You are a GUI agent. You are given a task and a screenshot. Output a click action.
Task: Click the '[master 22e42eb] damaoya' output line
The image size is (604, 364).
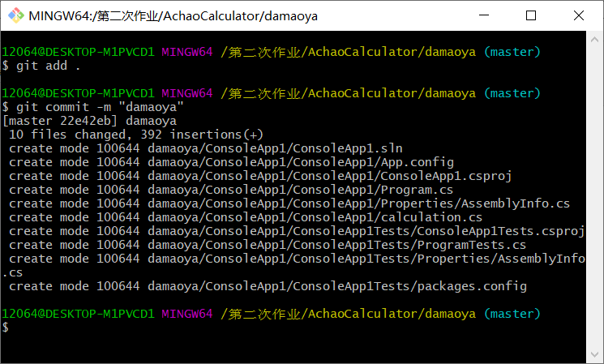89,121
